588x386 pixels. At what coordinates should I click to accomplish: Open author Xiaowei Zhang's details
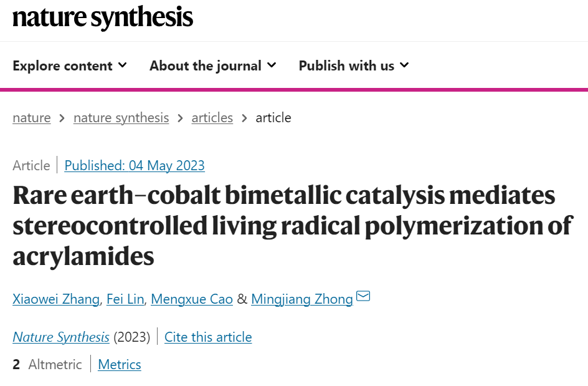(x=56, y=299)
